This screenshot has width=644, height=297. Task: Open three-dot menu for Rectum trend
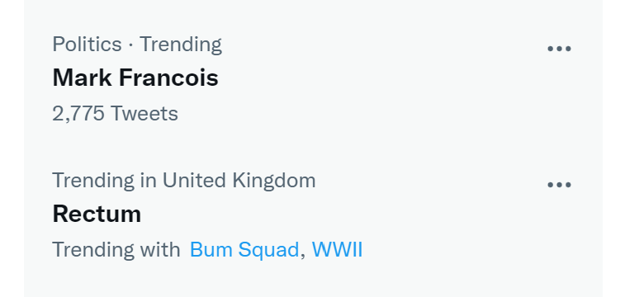559,185
